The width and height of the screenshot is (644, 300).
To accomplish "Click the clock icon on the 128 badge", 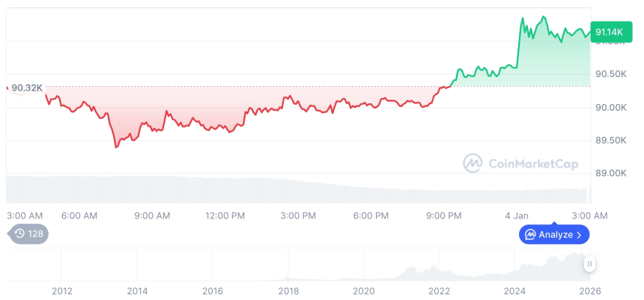I will pyautogui.click(x=19, y=233).
